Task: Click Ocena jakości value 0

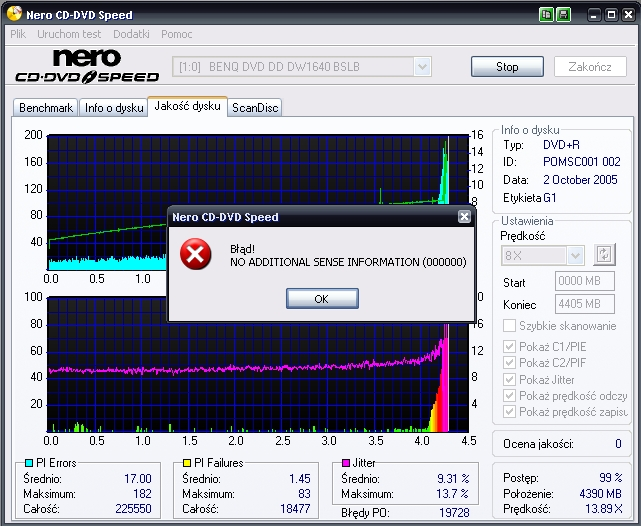Action: (618, 444)
